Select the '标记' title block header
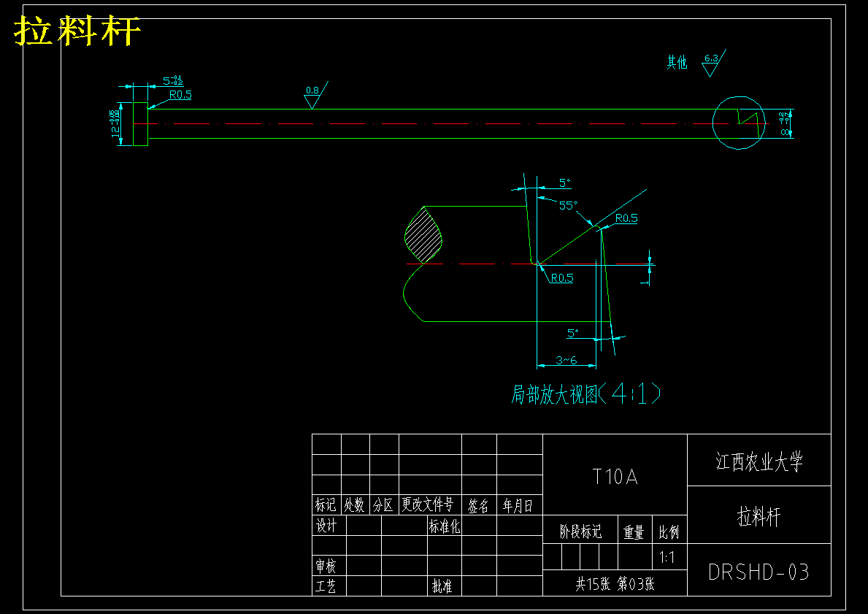Viewport: 868px width, 614px height. (326, 505)
